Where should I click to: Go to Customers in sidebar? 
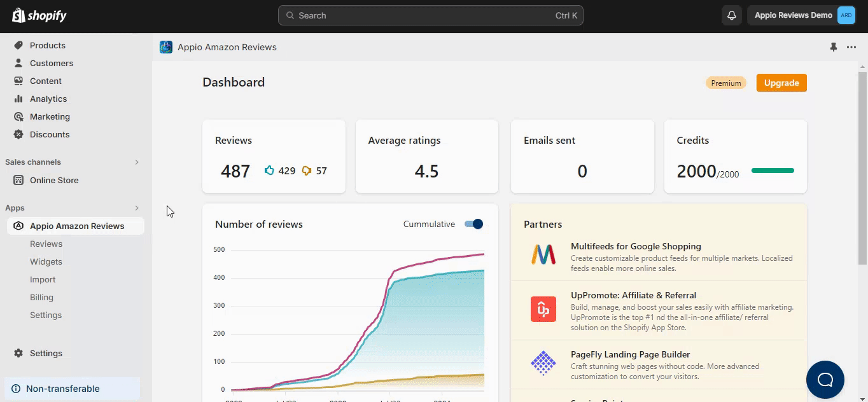(x=52, y=63)
